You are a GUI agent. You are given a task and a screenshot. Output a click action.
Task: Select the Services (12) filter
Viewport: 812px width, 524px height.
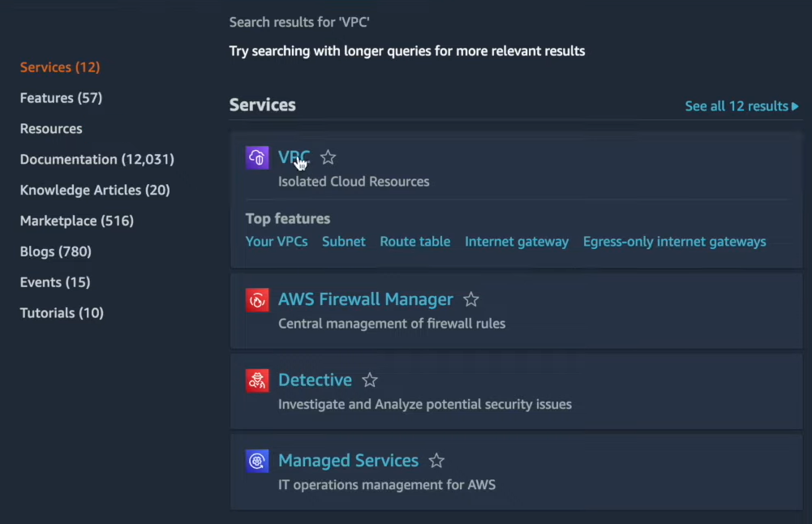pos(59,67)
